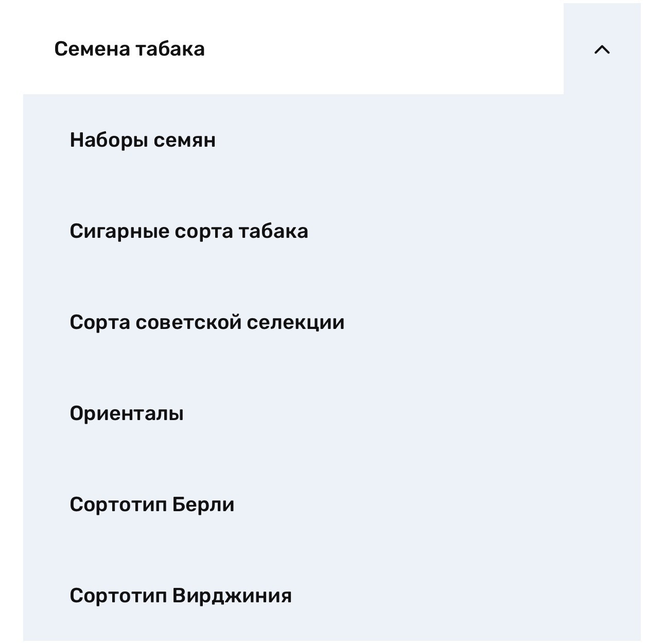Toggle the caret beside Семена табака
Viewport: 664px width, 644px height.
[x=602, y=49]
